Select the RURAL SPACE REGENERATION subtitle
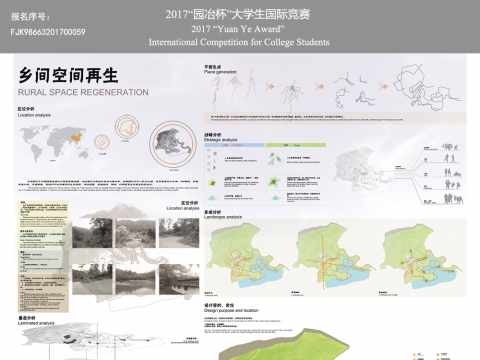480x360 pixels. (83, 92)
